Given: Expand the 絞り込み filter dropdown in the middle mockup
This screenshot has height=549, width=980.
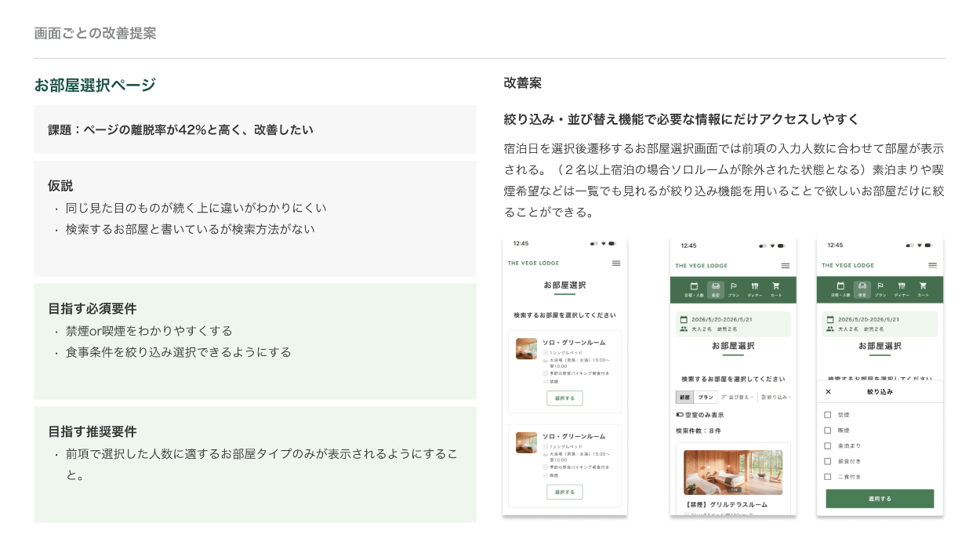Looking at the screenshot, I should [x=775, y=398].
